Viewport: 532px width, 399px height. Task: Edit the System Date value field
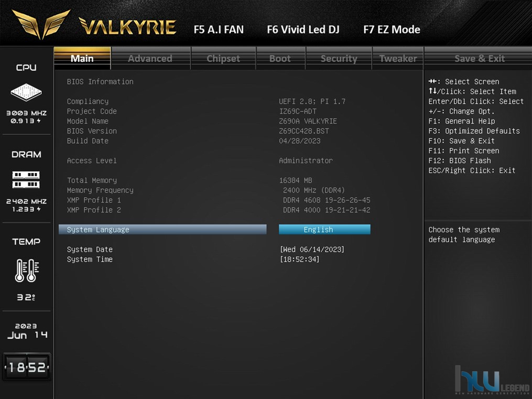coord(312,250)
